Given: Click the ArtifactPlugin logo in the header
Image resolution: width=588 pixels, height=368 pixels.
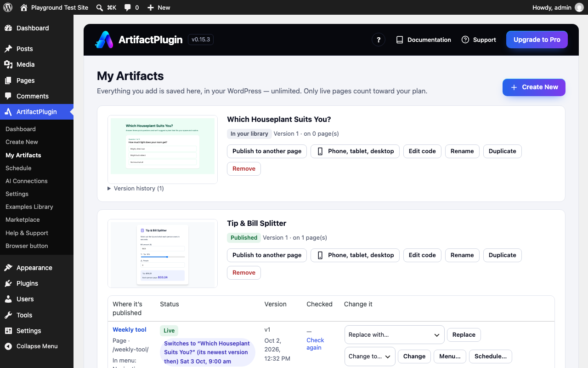Looking at the screenshot, I should pos(104,40).
